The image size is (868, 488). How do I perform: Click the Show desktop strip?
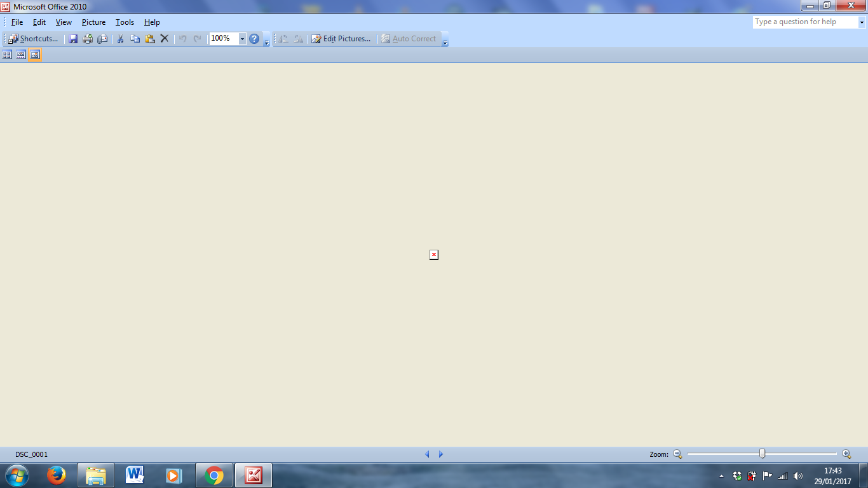point(864,475)
